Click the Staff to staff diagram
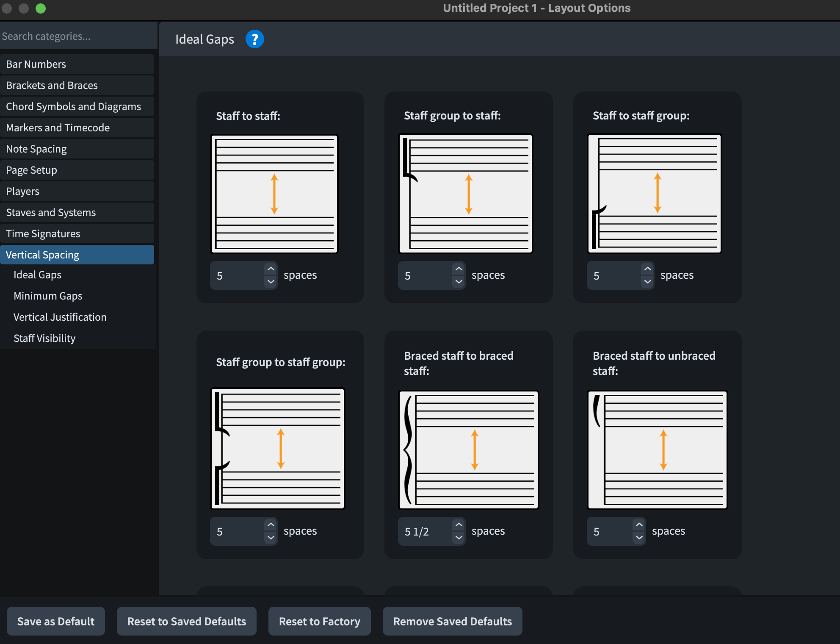The width and height of the screenshot is (840, 644). tap(274, 194)
